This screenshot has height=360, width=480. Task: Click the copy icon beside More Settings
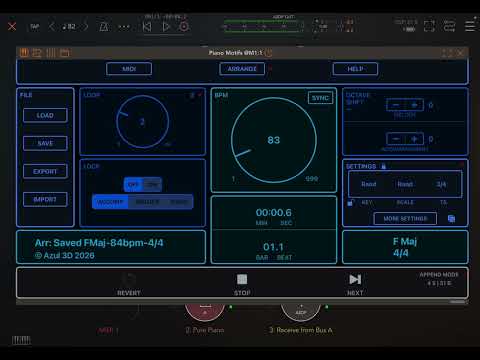[451, 219]
